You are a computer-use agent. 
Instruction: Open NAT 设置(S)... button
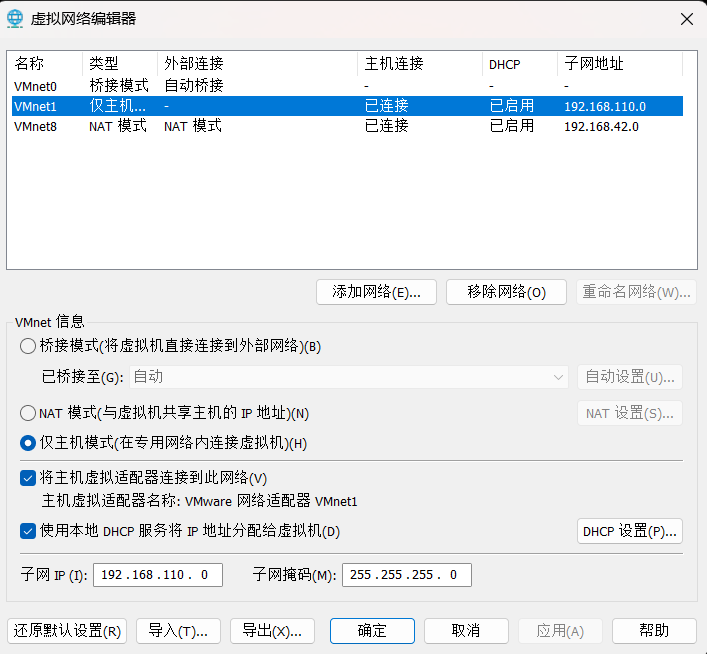(629, 413)
